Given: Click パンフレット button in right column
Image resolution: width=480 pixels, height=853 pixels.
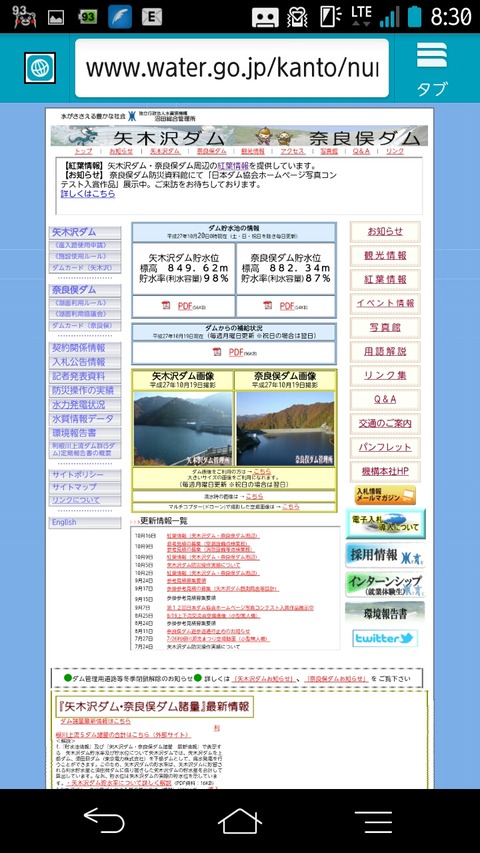Looking at the screenshot, I should tap(385, 447).
